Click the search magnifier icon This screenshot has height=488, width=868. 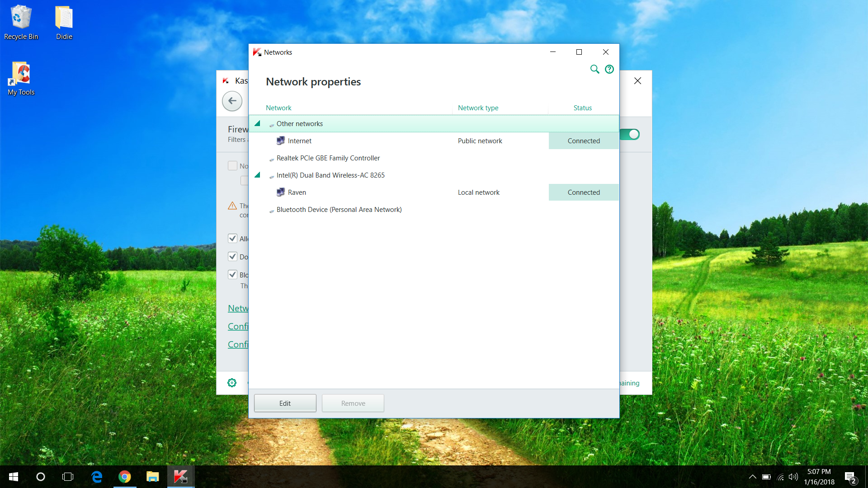(594, 69)
